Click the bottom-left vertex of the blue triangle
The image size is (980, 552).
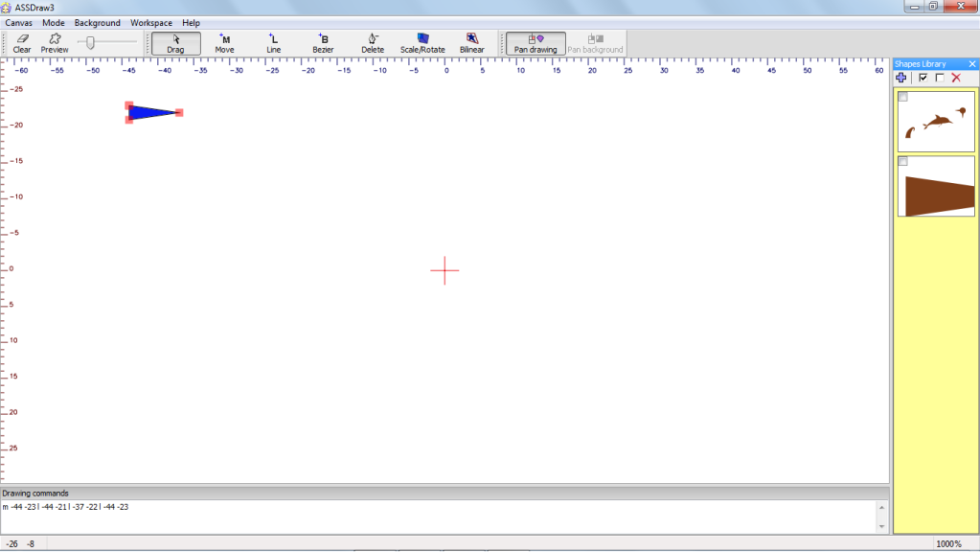point(128,120)
